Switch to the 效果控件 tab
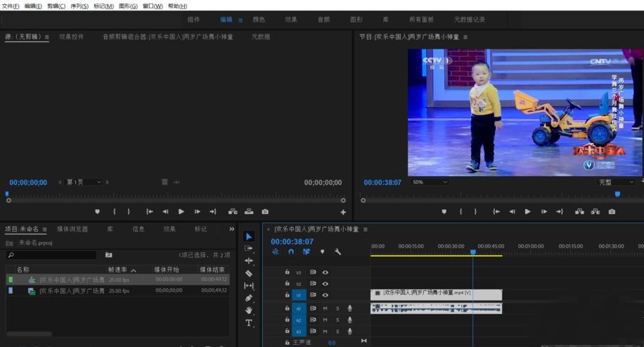Image resolution: width=644 pixels, height=347 pixels. tap(71, 37)
